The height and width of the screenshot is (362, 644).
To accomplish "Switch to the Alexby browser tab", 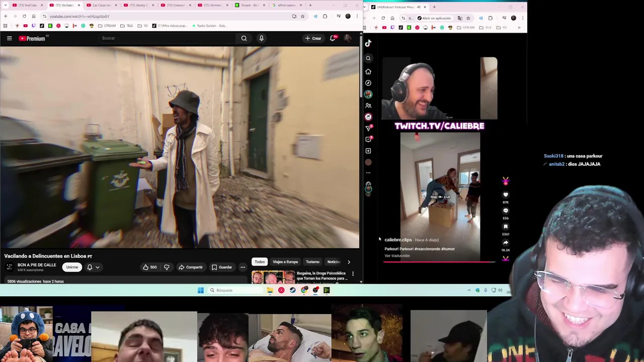I will 138,5.
